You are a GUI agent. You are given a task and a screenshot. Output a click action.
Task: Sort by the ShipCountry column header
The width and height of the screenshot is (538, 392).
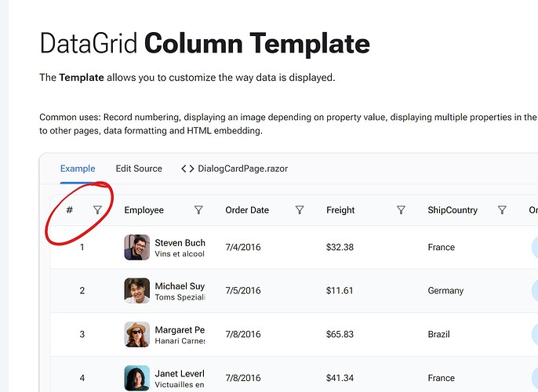click(453, 210)
